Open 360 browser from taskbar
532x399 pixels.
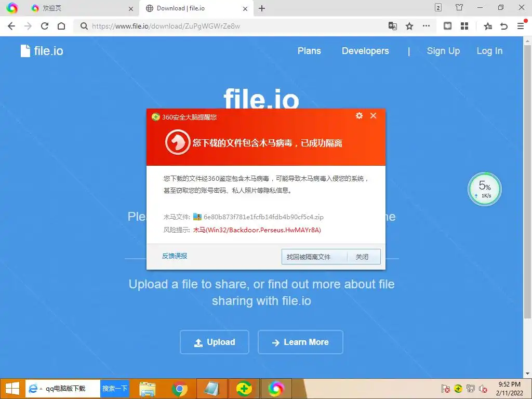(x=275, y=389)
